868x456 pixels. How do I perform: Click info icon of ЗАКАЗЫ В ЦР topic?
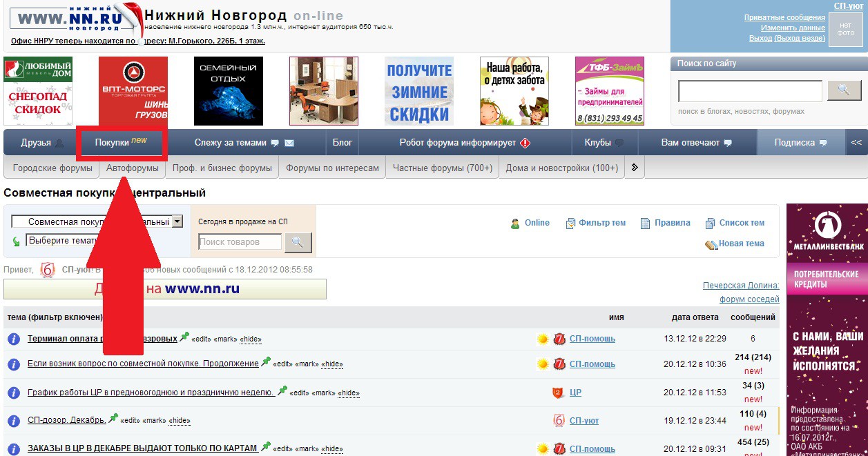13,448
